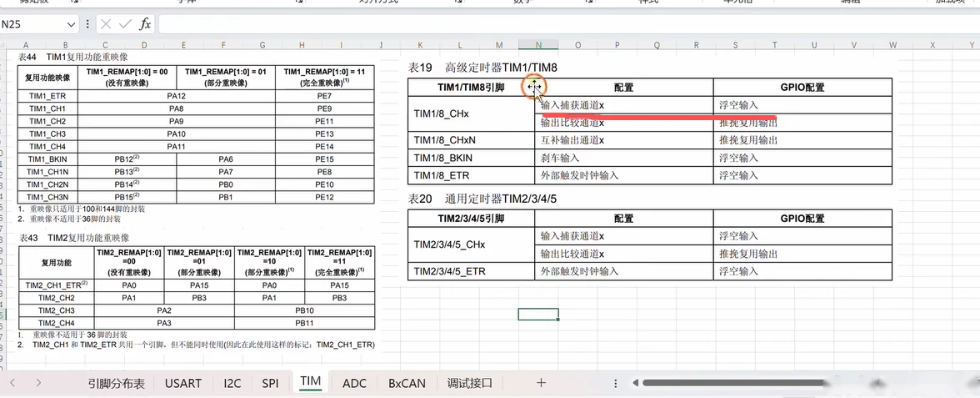Click the Name Box showing N25
The height and width of the screenshot is (398, 980).
tap(32, 24)
